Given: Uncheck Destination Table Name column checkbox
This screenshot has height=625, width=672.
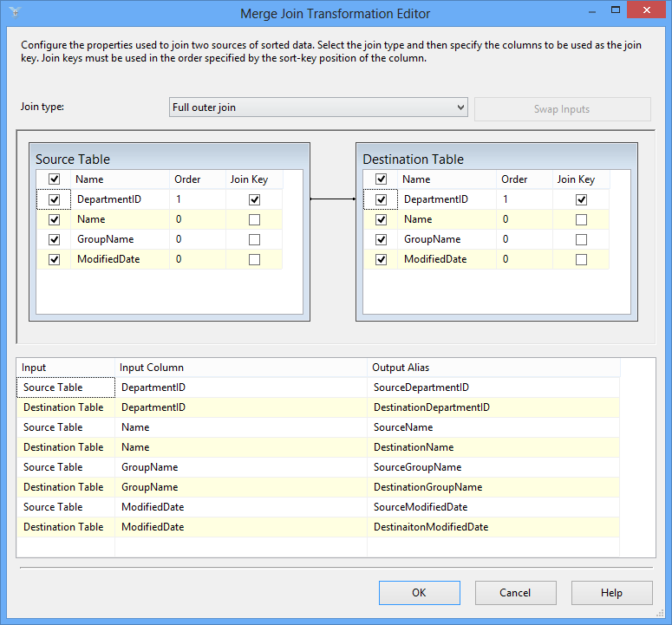Looking at the screenshot, I should click(382, 219).
